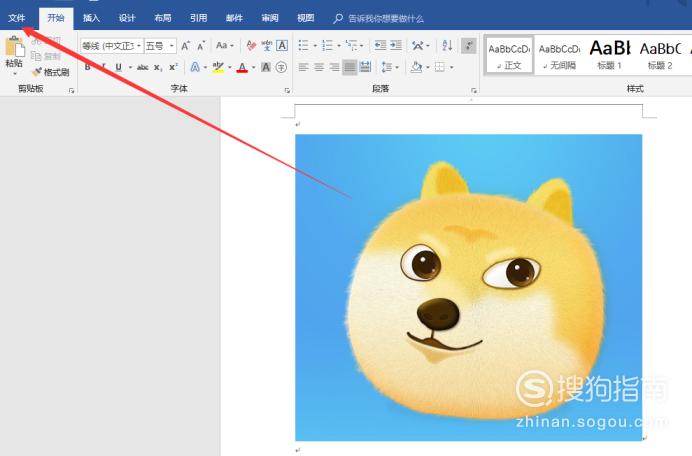Viewport: 692px width, 456px height.
Task: Open the 文件 (File) menu
Action: pos(17,18)
